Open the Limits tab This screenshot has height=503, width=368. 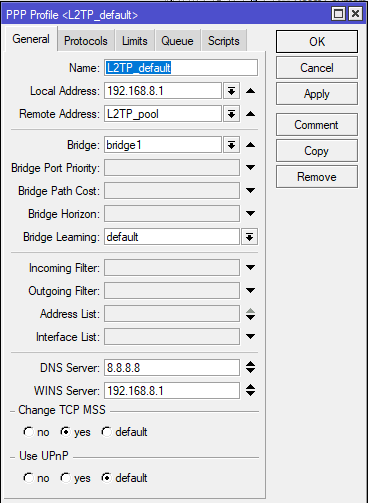(x=134, y=41)
